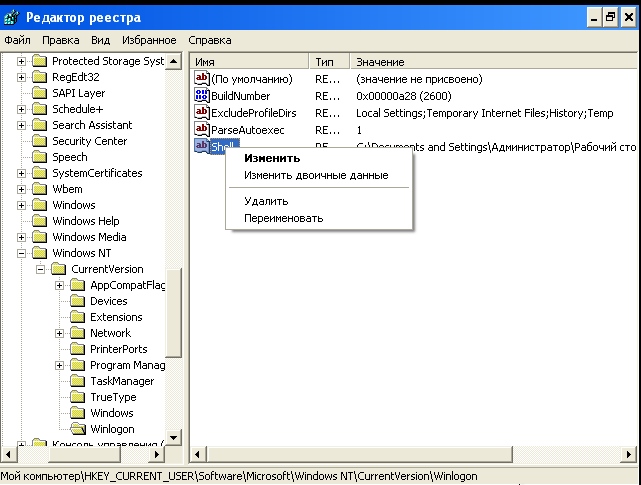Select the SAPI Layer folder icon
The width and height of the screenshot is (641, 485).
pos(39,93)
